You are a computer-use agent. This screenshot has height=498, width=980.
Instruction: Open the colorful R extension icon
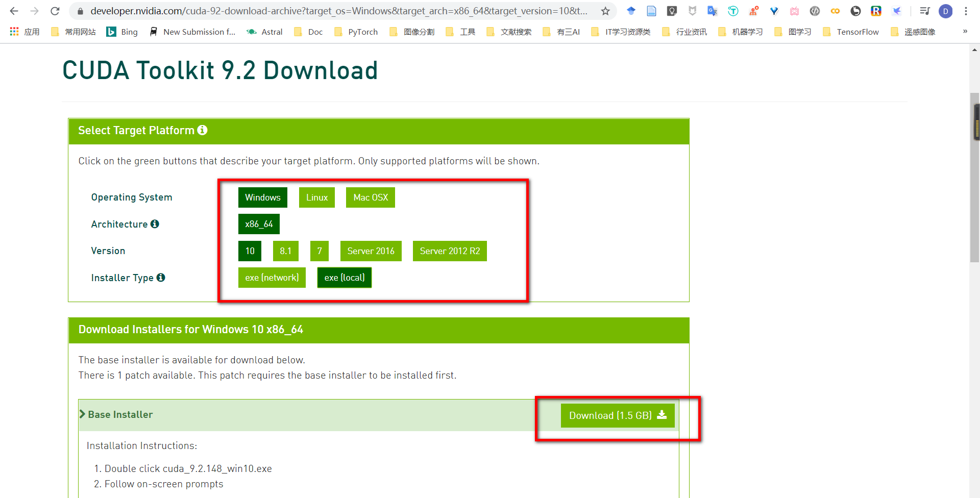point(876,11)
